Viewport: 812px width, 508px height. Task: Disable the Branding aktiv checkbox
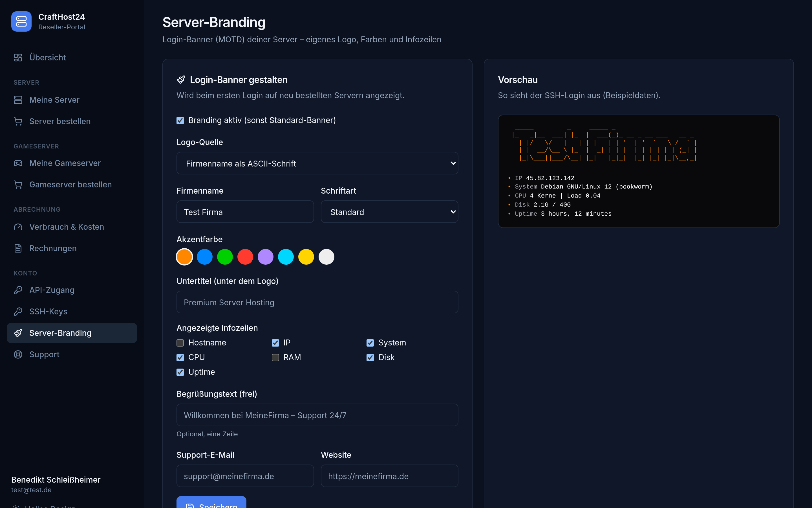point(180,120)
